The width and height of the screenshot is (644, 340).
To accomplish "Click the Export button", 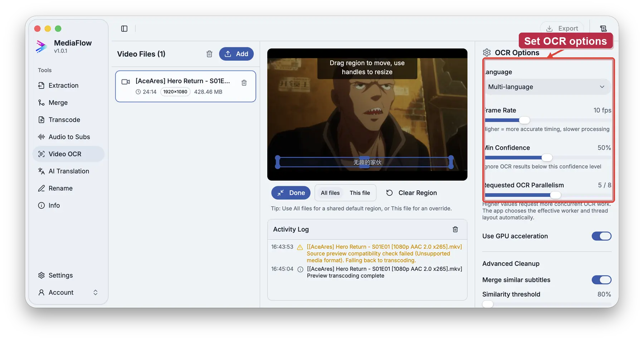I will click(x=562, y=28).
